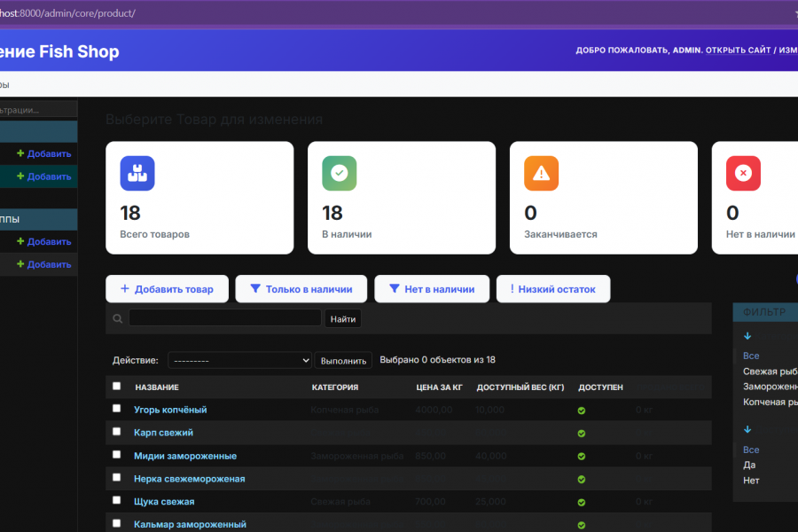Open the Мидии замороженные product link
This screenshot has width=798, height=532.
coord(185,456)
